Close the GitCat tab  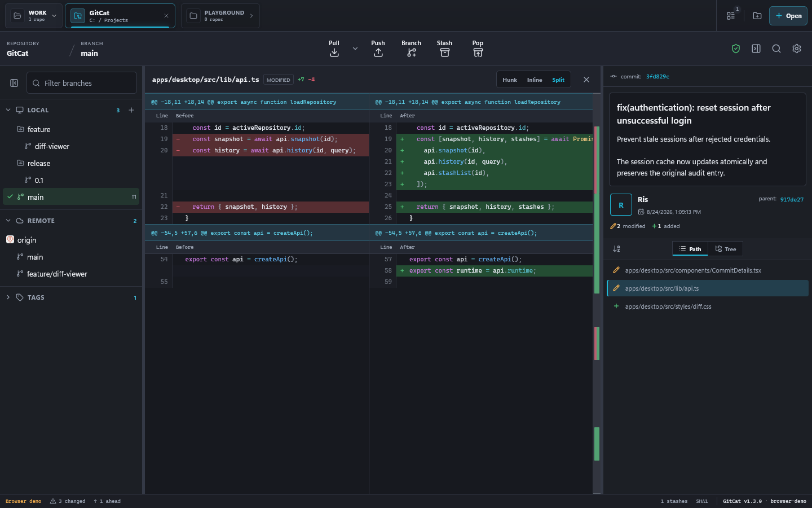166,16
